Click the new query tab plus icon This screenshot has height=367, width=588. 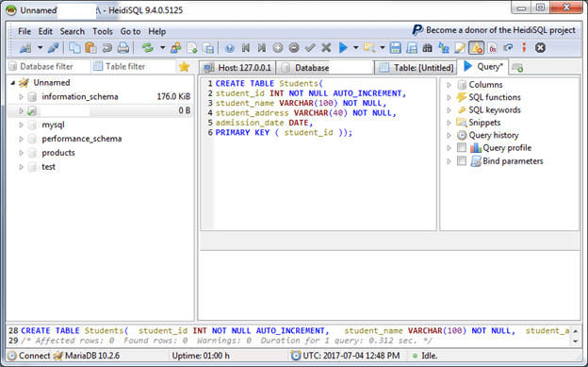[517, 68]
